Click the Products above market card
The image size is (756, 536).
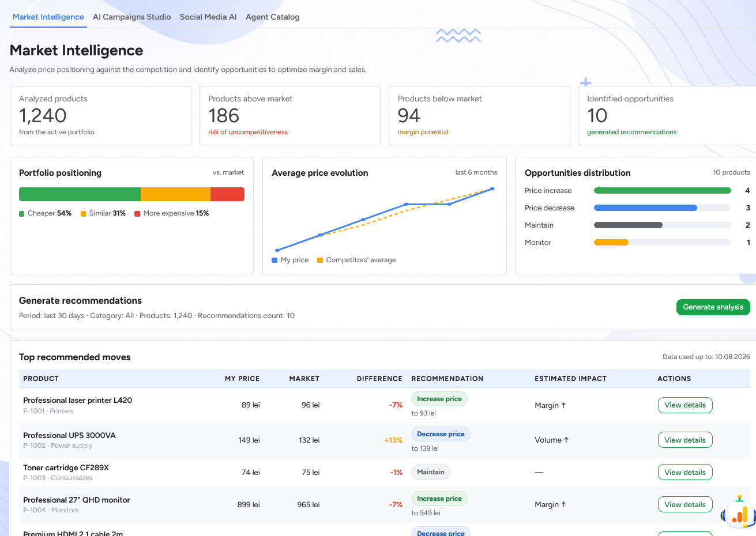pos(289,116)
